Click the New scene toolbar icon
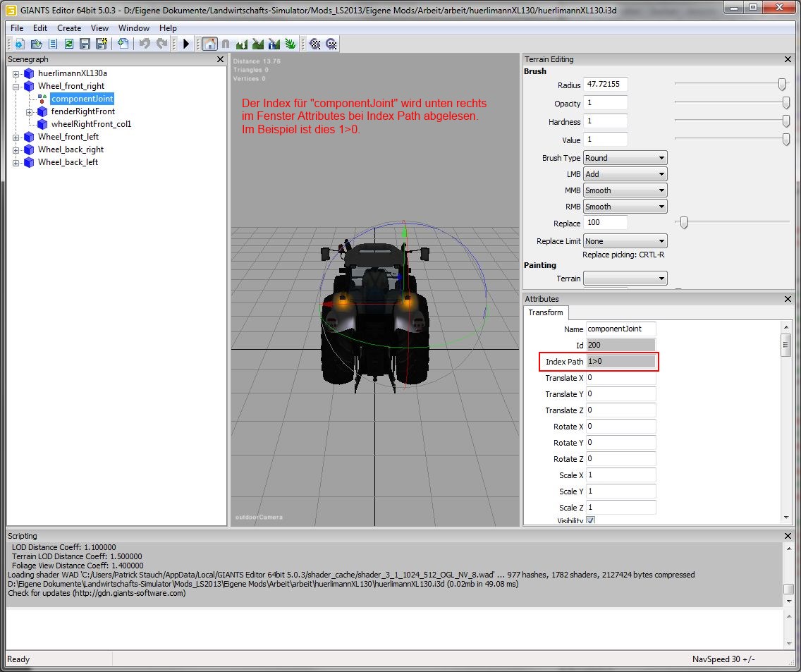 pyautogui.click(x=20, y=44)
